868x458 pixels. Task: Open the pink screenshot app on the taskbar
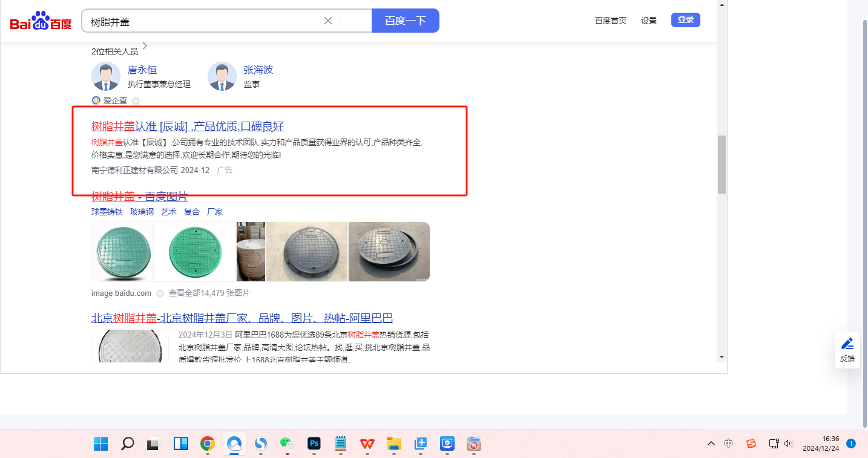point(473,444)
